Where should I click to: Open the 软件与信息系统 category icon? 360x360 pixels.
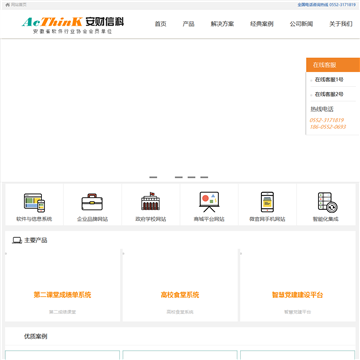(x=34, y=203)
